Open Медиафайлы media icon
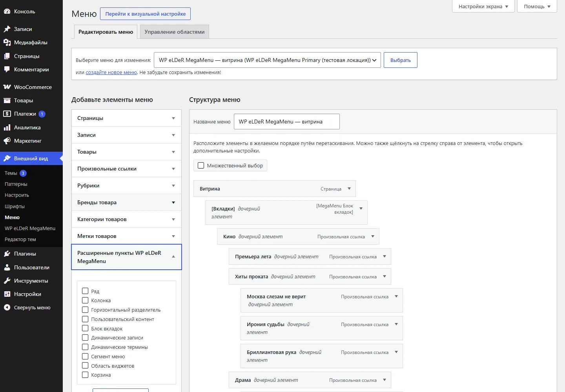This screenshot has height=392, width=565. (x=7, y=42)
